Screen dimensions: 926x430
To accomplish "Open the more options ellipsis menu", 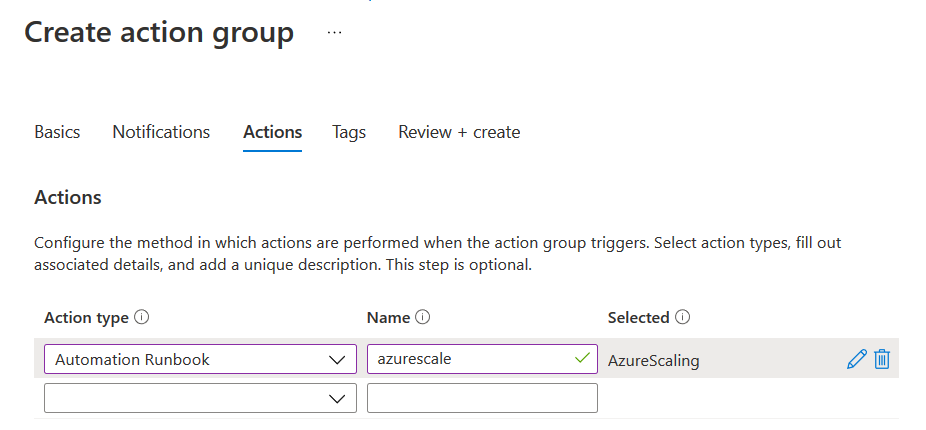I will (x=334, y=33).
